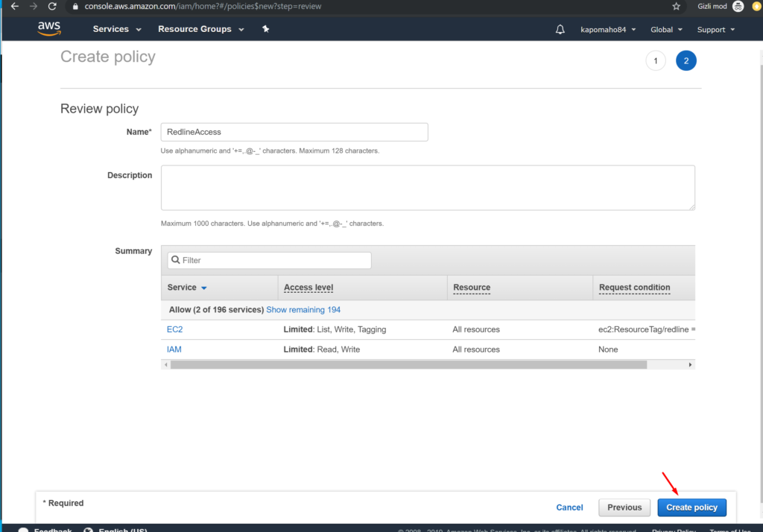
Task: Expand the Support menu
Action: pyautogui.click(x=716, y=30)
